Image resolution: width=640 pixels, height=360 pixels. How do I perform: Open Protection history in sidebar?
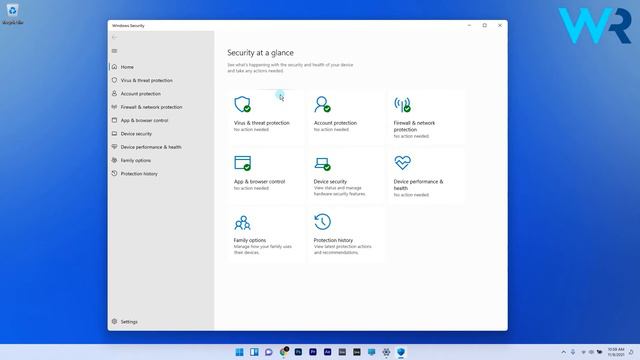tap(139, 174)
